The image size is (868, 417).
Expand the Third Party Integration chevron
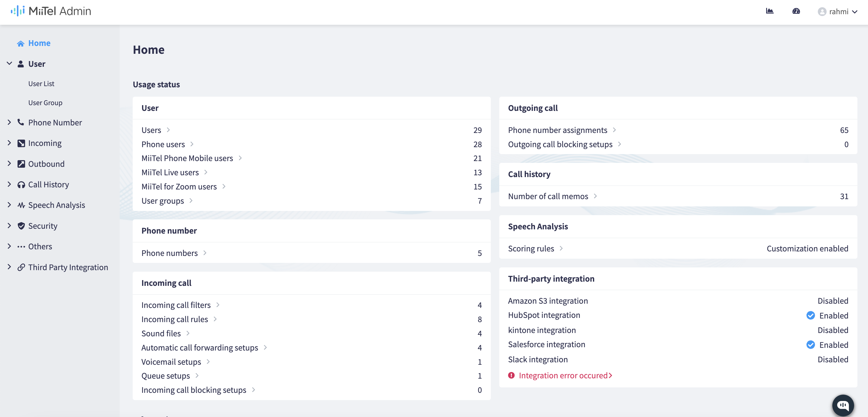click(9, 267)
